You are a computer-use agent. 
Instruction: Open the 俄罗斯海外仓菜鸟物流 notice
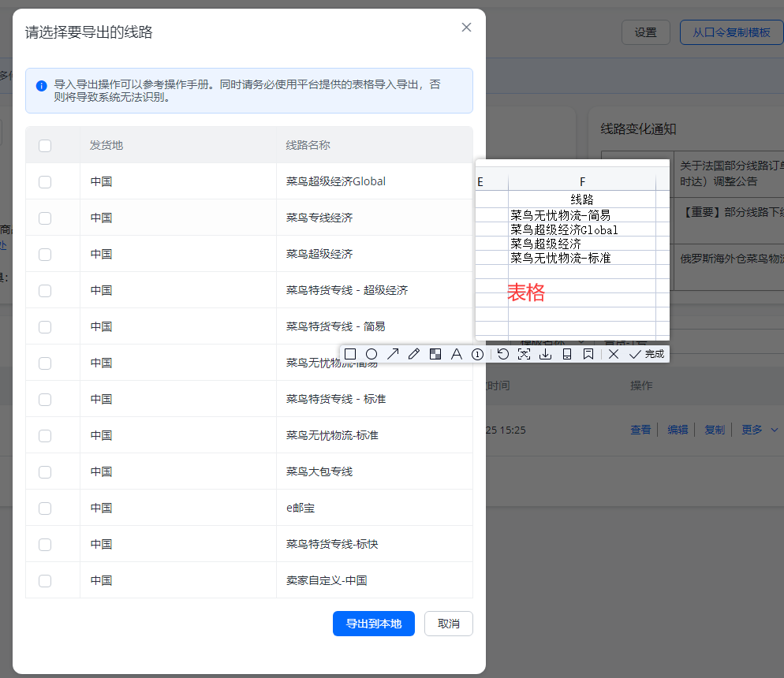click(x=731, y=259)
